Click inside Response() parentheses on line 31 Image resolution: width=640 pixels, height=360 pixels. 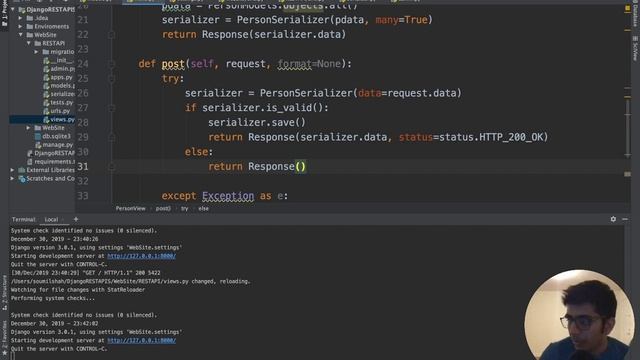click(300, 167)
